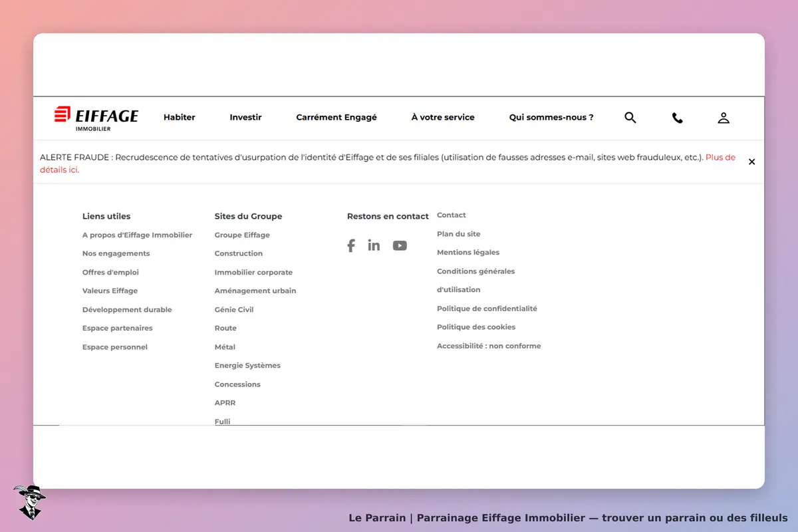798x532 pixels.
Task: Open the YouTube social icon
Action: [400, 245]
